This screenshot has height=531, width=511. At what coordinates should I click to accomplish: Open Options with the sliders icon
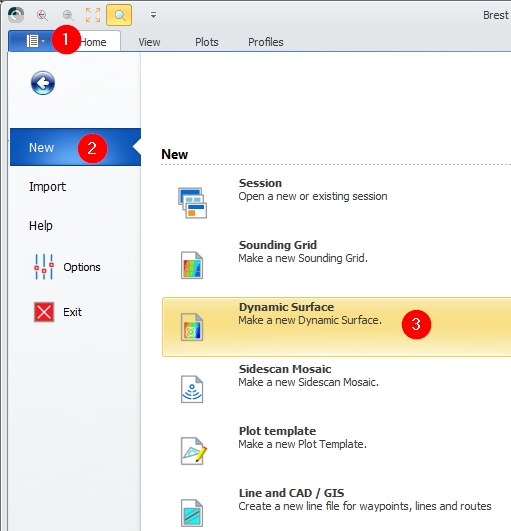click(67, 267)
